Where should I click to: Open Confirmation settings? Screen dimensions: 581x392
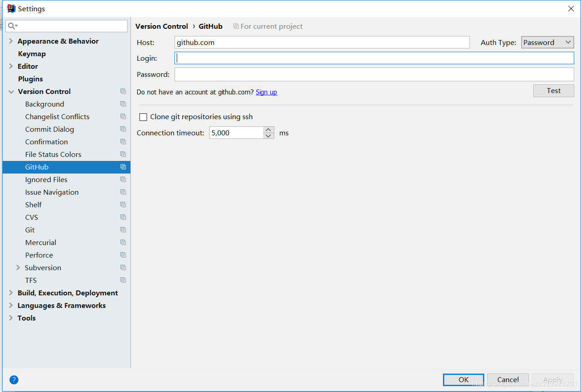46,142
